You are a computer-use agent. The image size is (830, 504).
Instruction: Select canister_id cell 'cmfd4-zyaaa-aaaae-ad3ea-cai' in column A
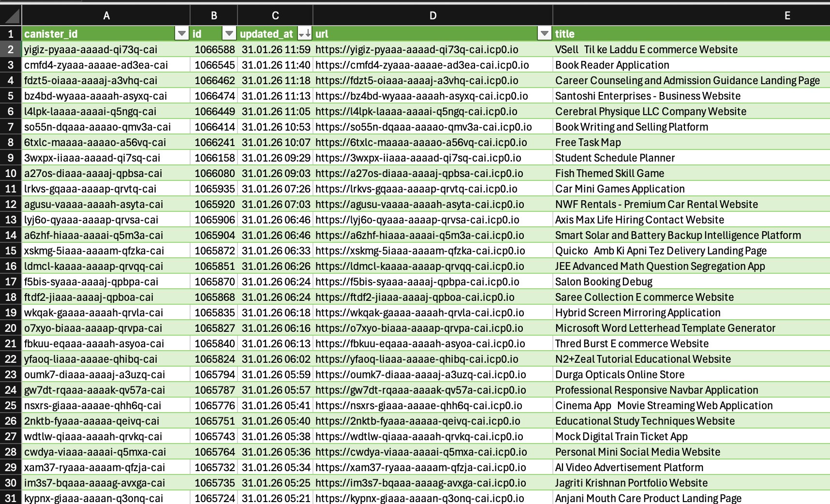pyautogui.click(x=106, y=65)
